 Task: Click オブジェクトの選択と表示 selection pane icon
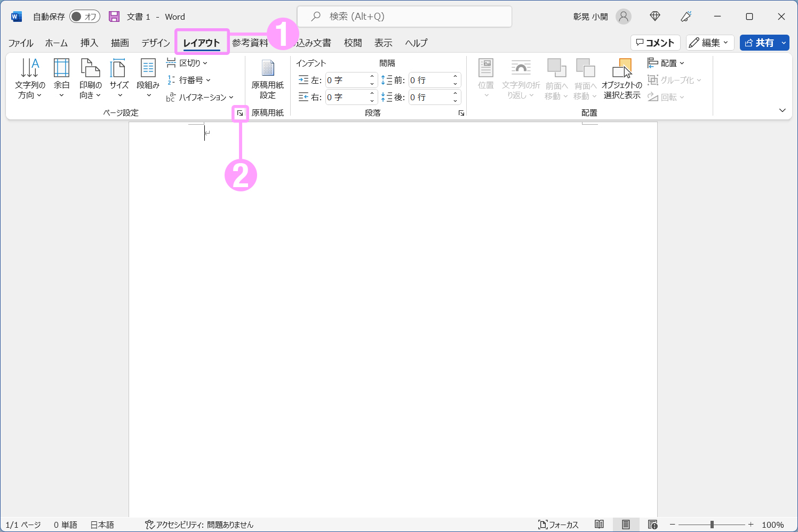coord(622,78)
